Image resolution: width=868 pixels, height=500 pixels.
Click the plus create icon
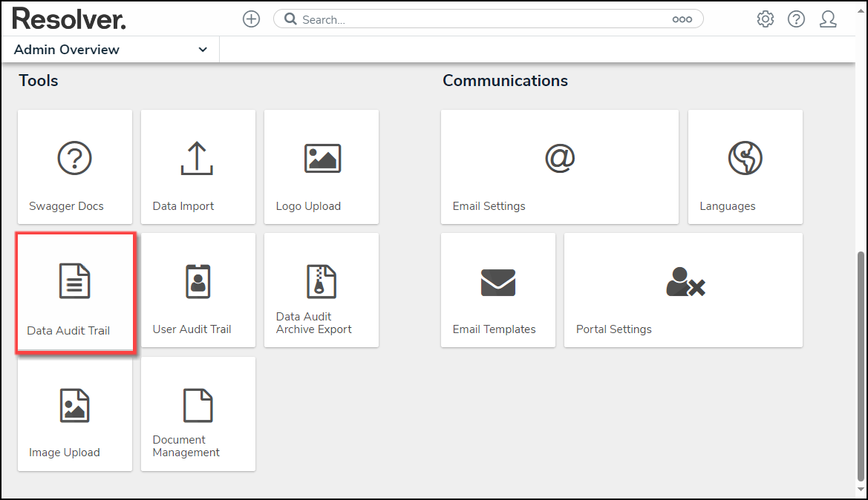(251, 20)
